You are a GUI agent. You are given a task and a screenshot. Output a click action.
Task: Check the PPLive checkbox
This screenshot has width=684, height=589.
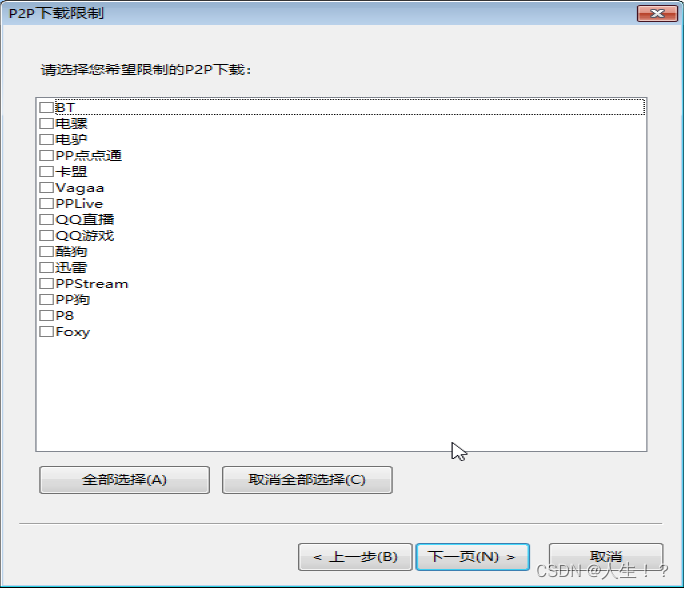(46, 203)
